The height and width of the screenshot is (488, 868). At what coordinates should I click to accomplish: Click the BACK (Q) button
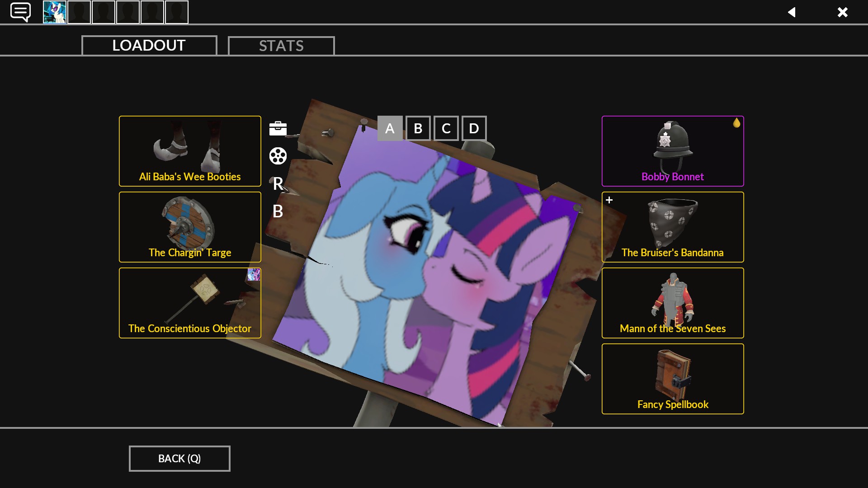tap(179, 459)
